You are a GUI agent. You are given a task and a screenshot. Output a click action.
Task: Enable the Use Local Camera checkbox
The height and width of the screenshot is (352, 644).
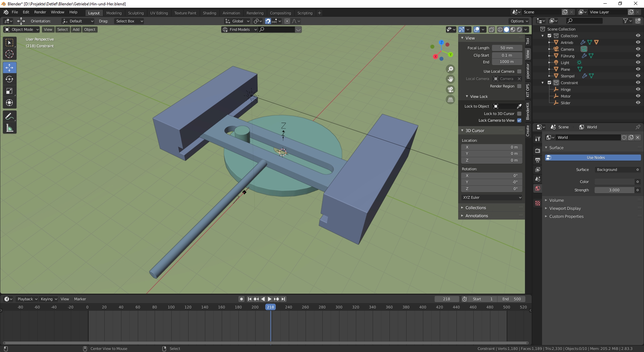click(519, 71)
